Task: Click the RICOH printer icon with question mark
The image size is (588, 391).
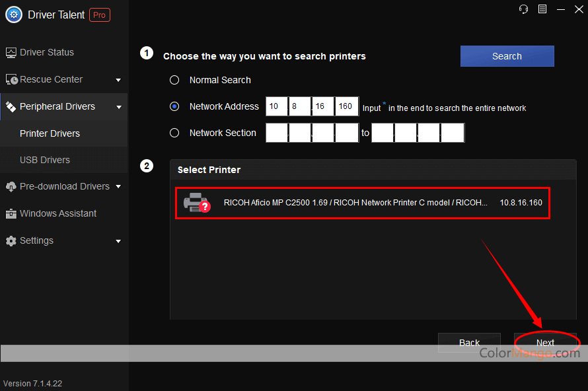Action: (196, 203)
